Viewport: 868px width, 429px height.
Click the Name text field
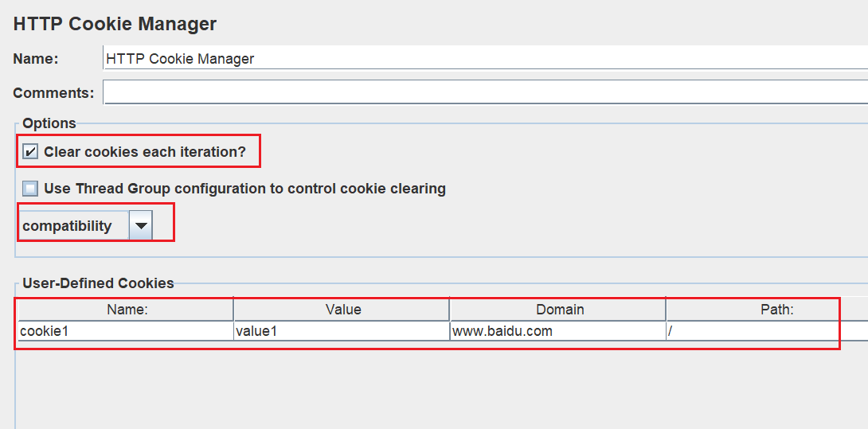click(x=486, y=58)
